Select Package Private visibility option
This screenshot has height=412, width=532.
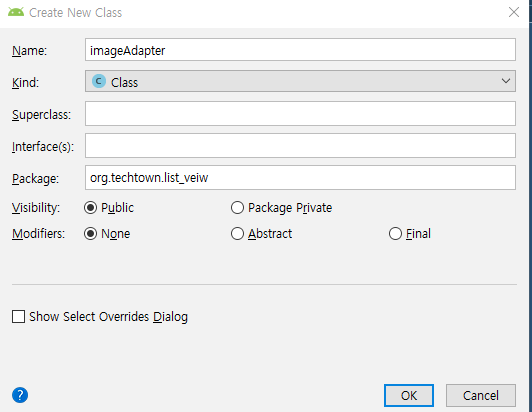click(x=237, y=207)
